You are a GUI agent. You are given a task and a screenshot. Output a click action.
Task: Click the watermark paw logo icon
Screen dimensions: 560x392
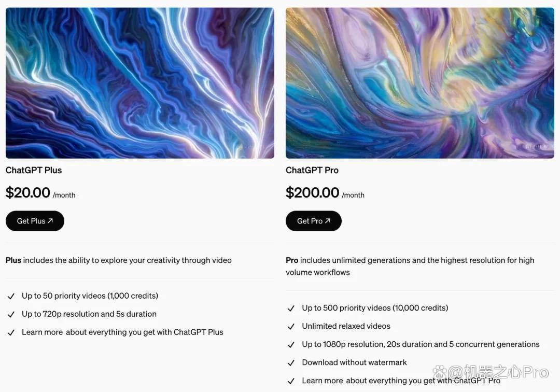[x=440, y=372]
